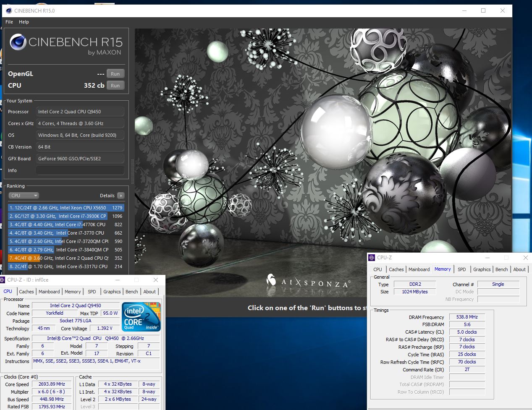Click the DRAM Frequency value 538.8 MHz
This screenshot has width=532, height=410.
(467, 317)
